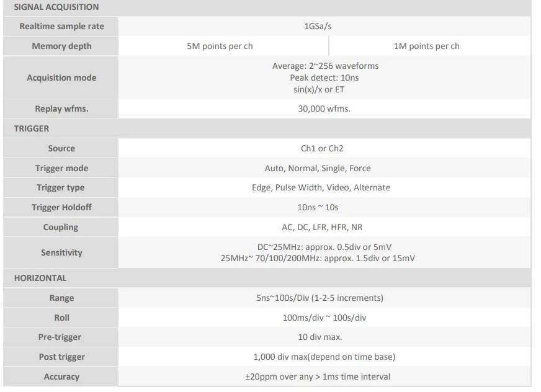This screenshot has width=541, height=392.
Task: Click the Sensitivity row label
Action: pyautogui.click(x=61, y=252)
